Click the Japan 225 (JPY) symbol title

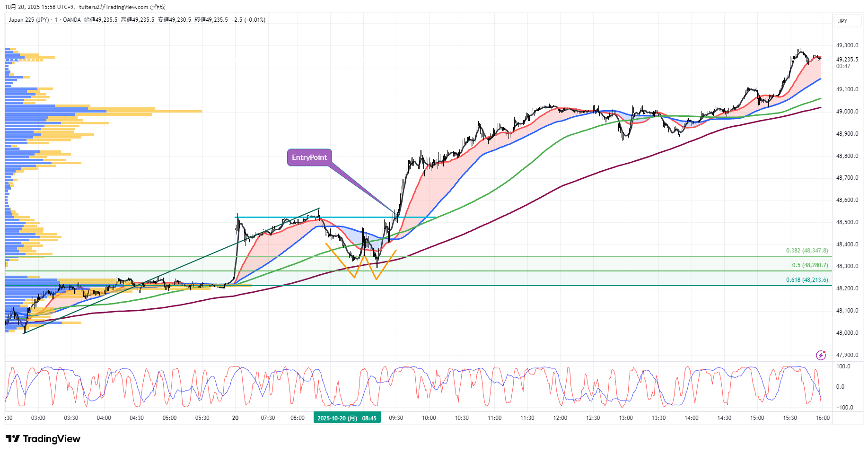click(28, 20)
